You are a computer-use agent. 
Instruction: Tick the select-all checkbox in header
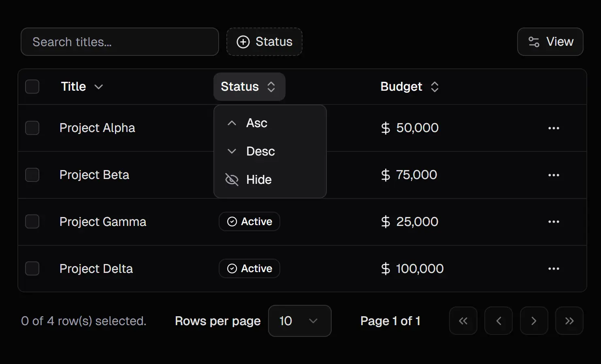pyautogui.click(x=32, y=87)
